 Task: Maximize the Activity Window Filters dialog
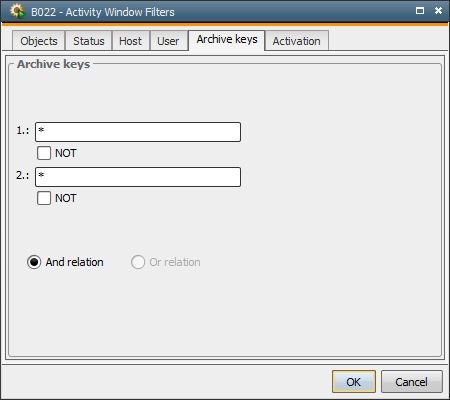coord(420,11)
